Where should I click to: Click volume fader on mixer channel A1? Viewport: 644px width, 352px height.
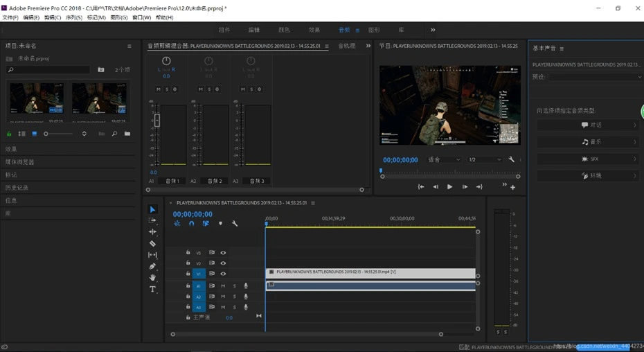pyautogui.click(x=157, y=120)
